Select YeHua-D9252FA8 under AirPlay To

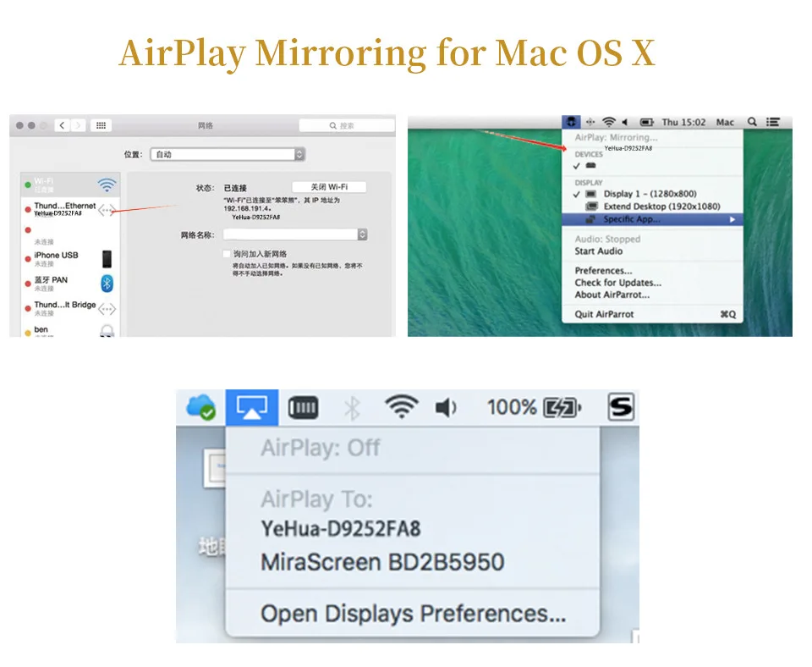[341, 529]
